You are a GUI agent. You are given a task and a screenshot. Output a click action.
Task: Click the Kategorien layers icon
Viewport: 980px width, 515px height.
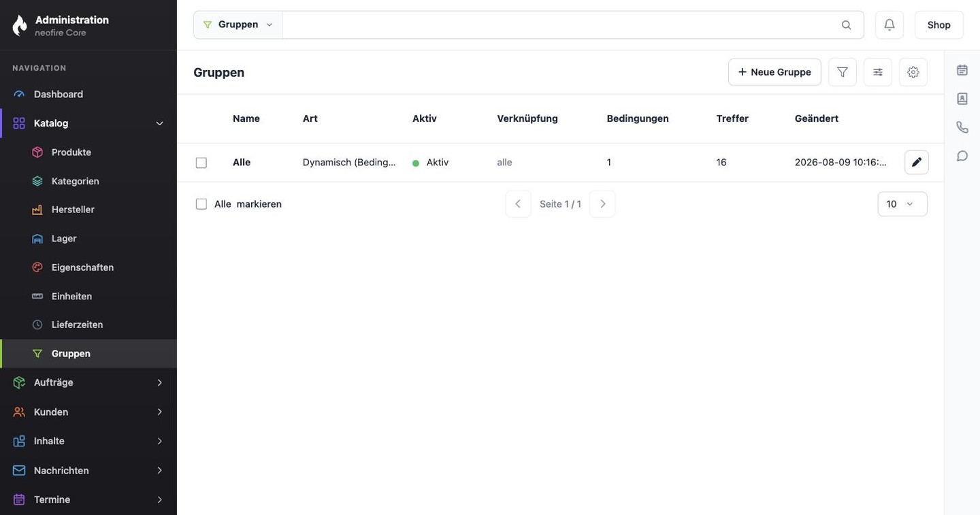point(37,181)
